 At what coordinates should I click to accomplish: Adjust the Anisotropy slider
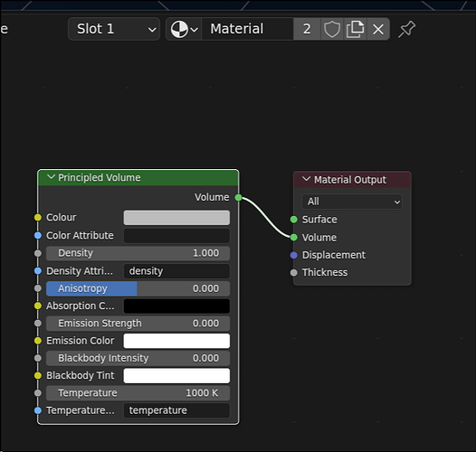pyautogui.click(x=138, y=288)
